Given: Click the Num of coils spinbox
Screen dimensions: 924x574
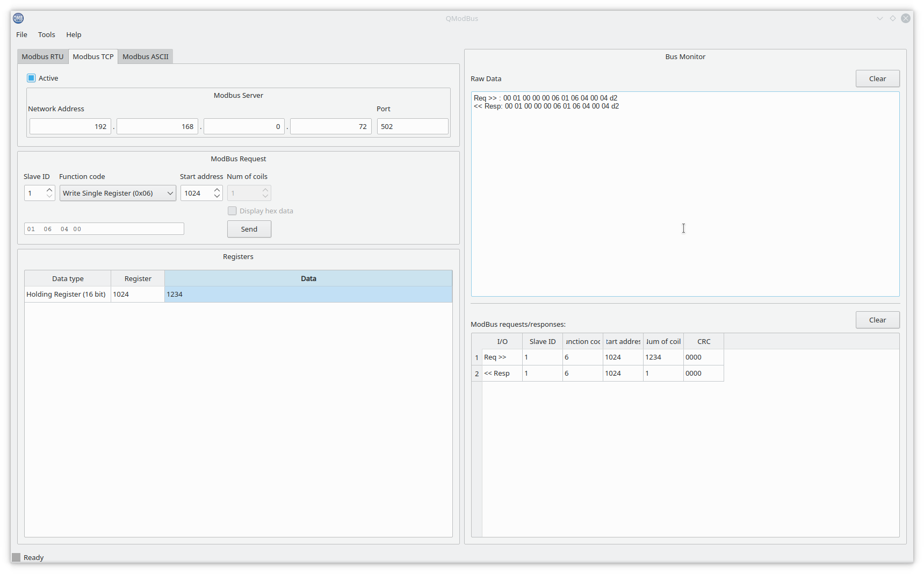Looking at the screenshot, I should coord(249,193).
